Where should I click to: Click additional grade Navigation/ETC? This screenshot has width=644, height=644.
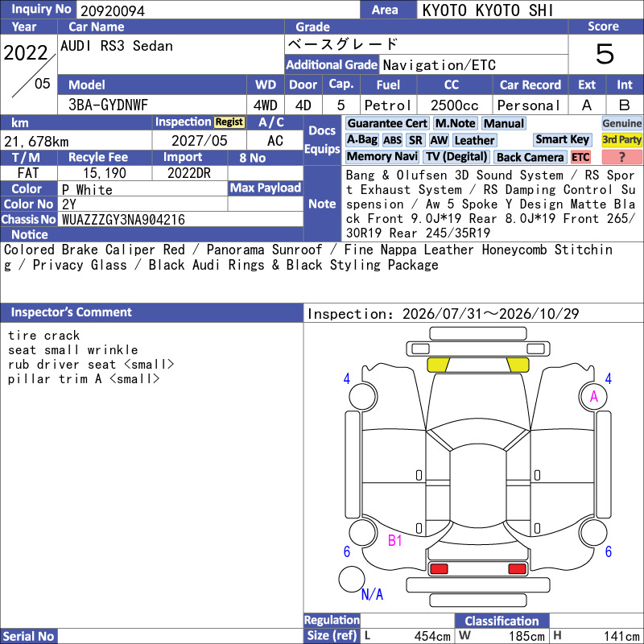coord(439,65)
